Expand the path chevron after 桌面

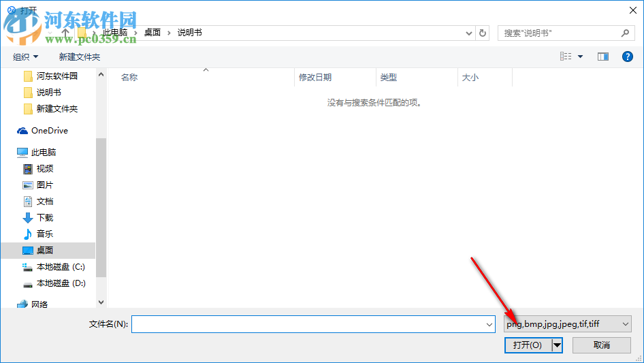coord(169,33)
